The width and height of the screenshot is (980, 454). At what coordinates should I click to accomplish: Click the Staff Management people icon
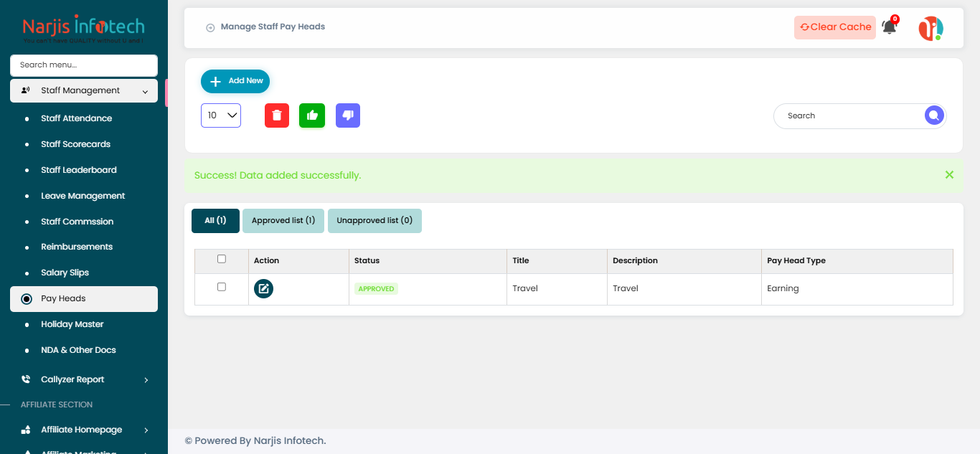tap(26, 90)
